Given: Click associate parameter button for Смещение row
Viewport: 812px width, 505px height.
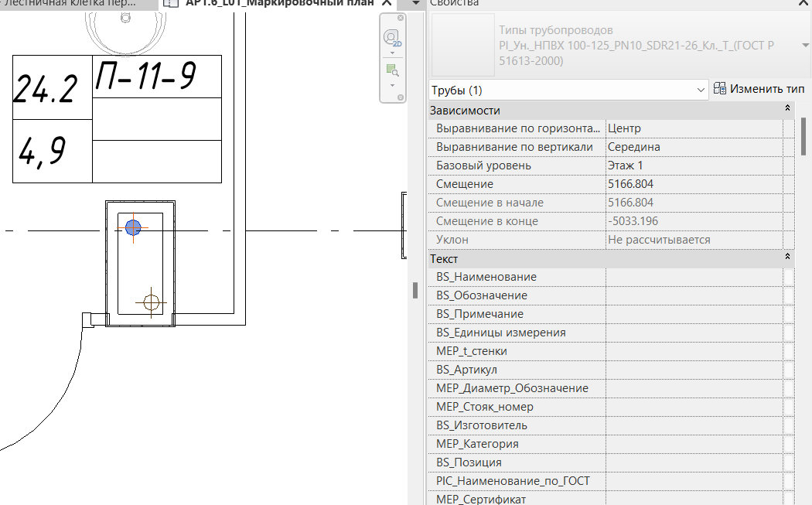Looking at the screenshot, I should point(789,184).
